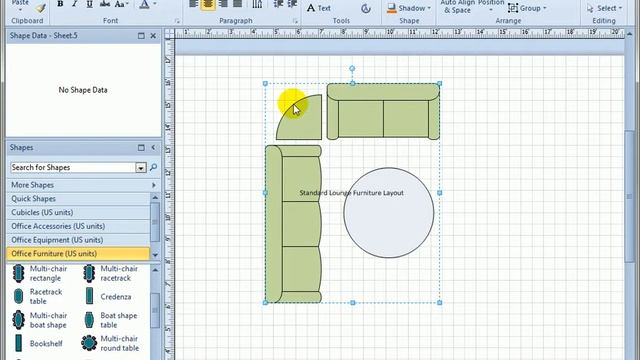The image size is (640, 360).
Task: Open the Shadow dropdown
Action: tap(409, 8)
